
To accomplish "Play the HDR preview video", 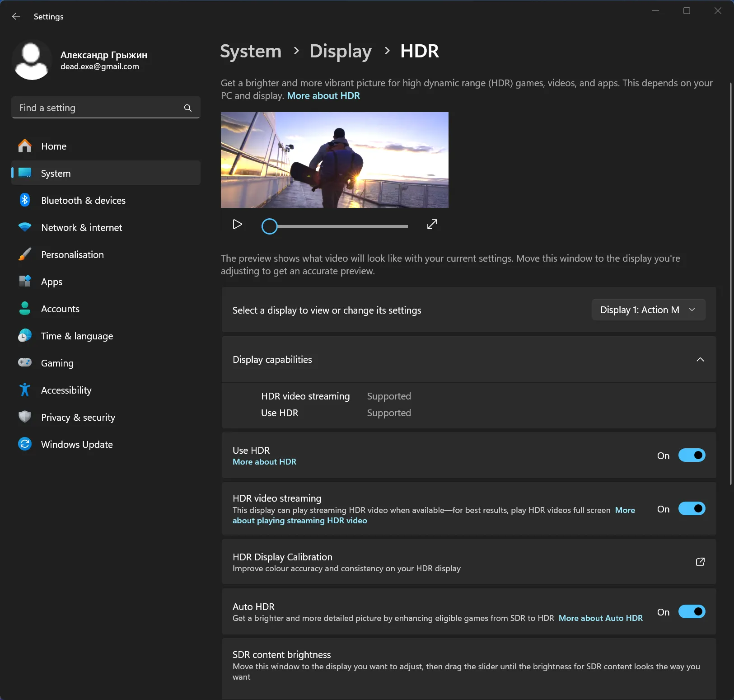I will tap(237, 225).
